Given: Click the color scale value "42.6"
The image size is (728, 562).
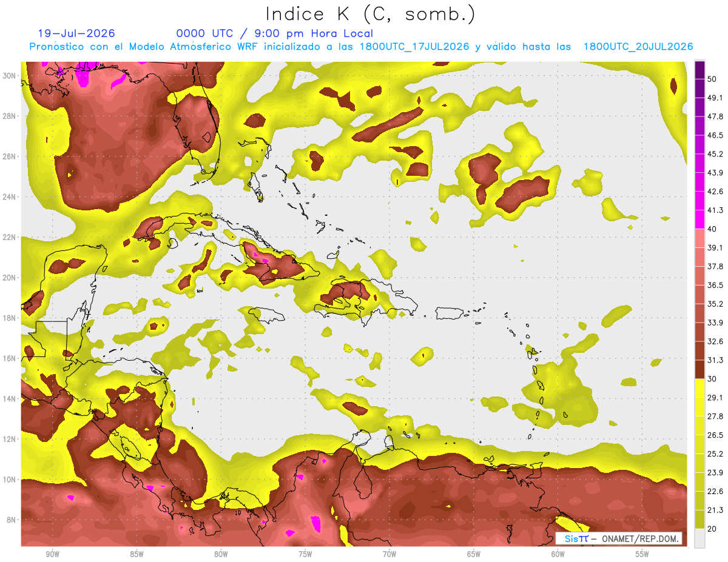Looking at the screenshot, I should [x=715, y=192].
